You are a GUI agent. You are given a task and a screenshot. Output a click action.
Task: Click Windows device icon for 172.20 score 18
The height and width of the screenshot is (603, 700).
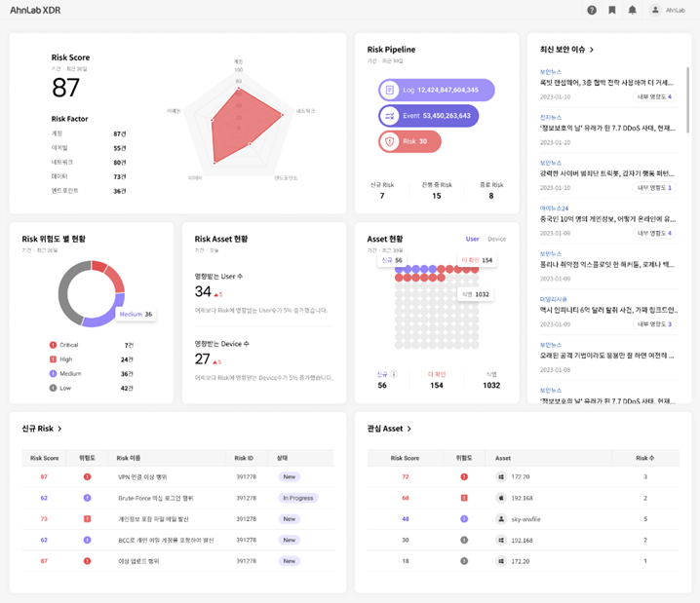click(x=501, y=561)
